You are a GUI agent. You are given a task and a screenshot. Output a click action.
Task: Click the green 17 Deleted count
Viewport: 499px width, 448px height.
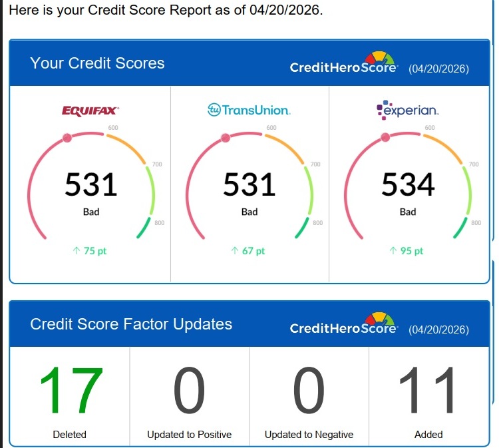tap(71, 390)
